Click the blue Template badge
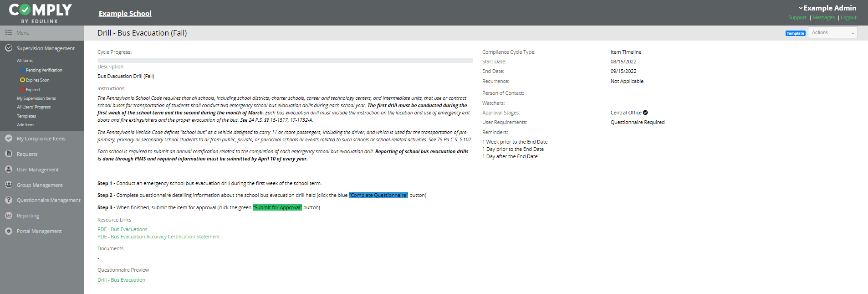 point(796,33)
